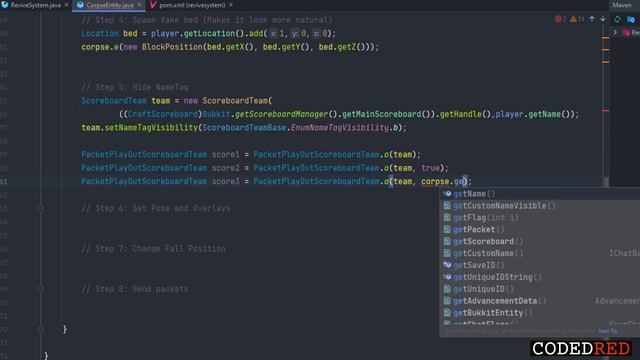Open the pom.xml (revivesystem) tab
The width and height of the screenshot is (640, 360).
pos(192,5)
